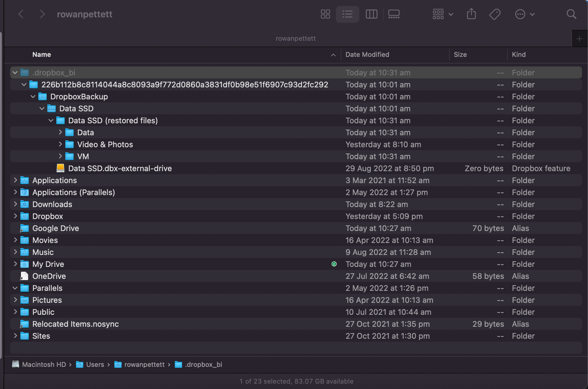Screen dimensions: 588x389
Task: Expand the Movies folder
Action: point(15,240)
